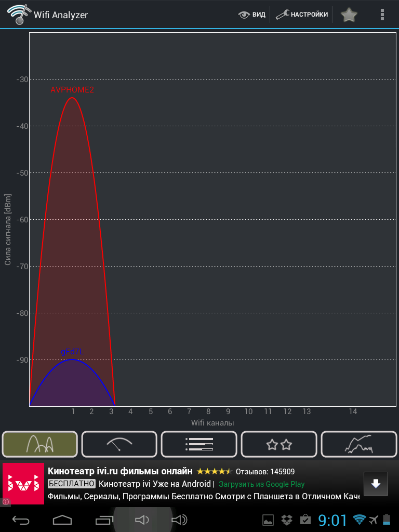
Task: Open the Кинотеатр ivi.ru ad title
Action: click(120, 471)
